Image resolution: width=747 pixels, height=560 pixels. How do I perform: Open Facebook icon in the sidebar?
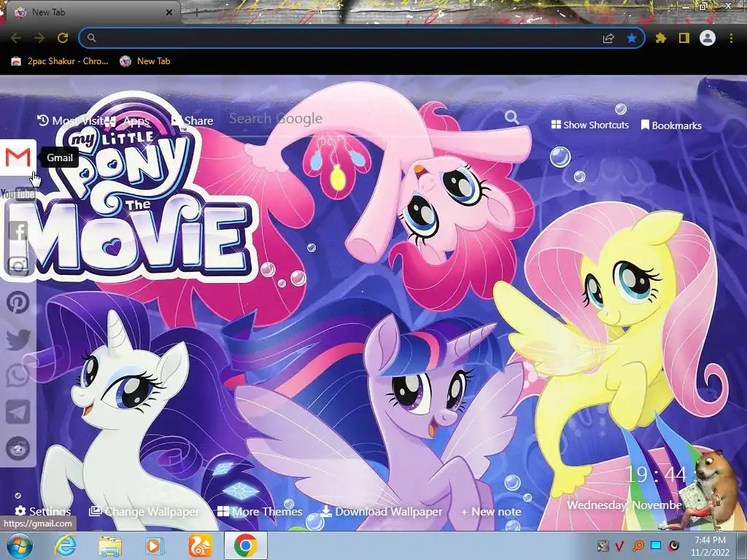18,230
